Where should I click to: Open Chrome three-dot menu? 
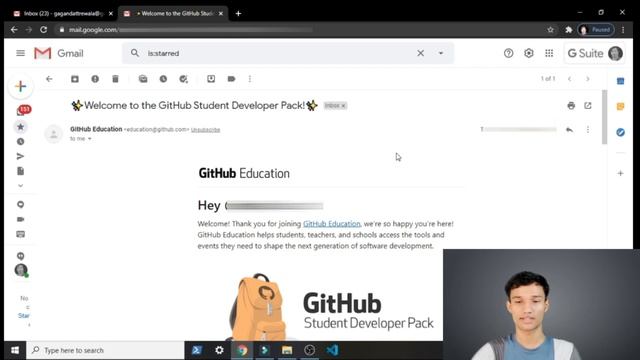tap(623, 29)
